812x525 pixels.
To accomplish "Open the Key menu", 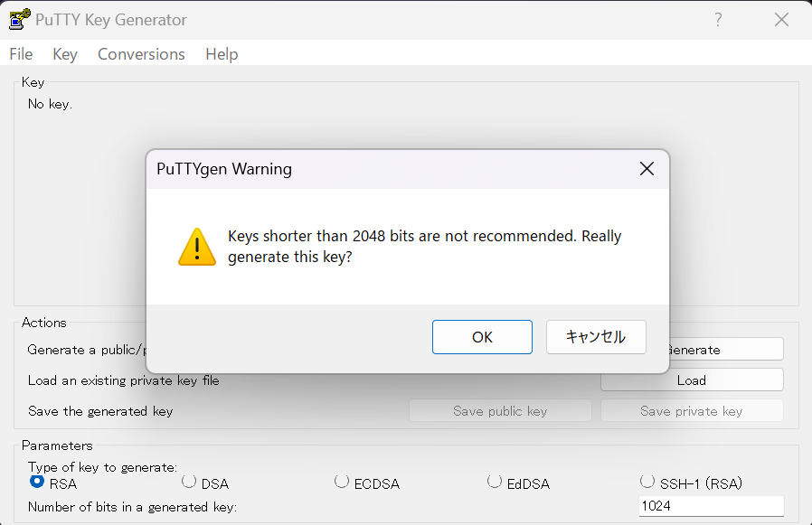I will point(65,54).
